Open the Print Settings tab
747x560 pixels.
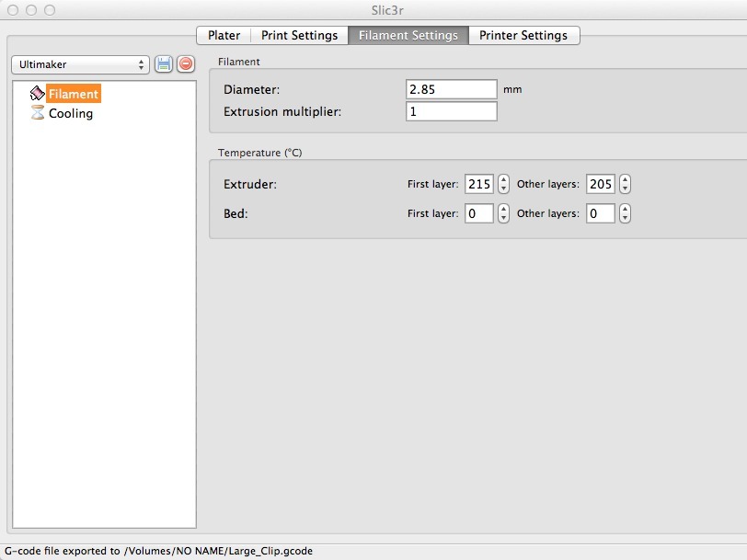coord(299,35)
